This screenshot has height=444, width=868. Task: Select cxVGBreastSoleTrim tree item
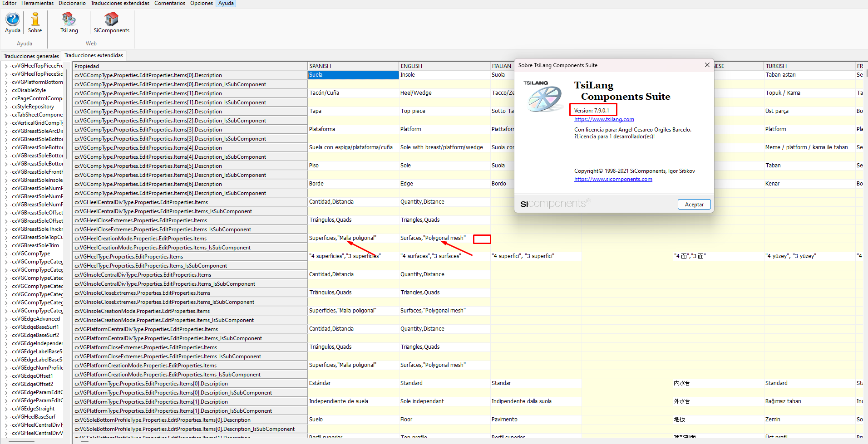click(x=35, y=245)
